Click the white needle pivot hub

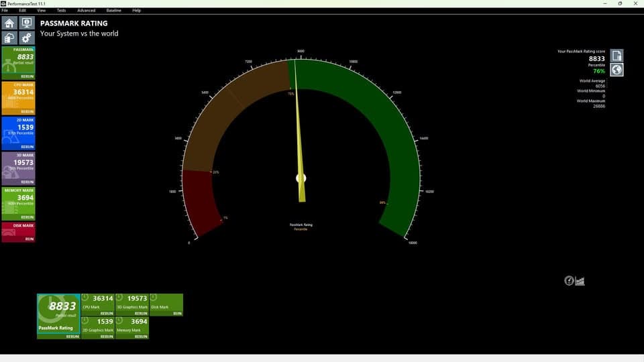301,178
